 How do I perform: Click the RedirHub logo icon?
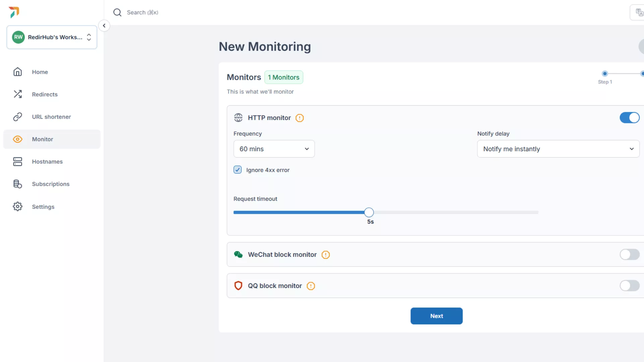14,12
